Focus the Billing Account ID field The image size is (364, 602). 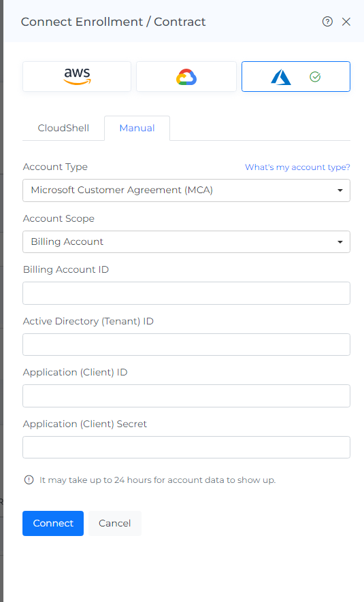click(186, 293)
